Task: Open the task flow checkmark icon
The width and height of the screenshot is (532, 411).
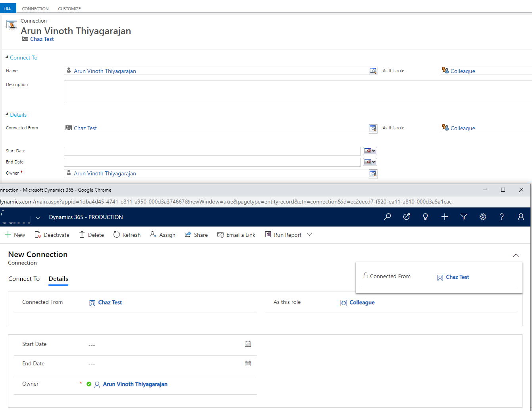Action: coord(407,217)
